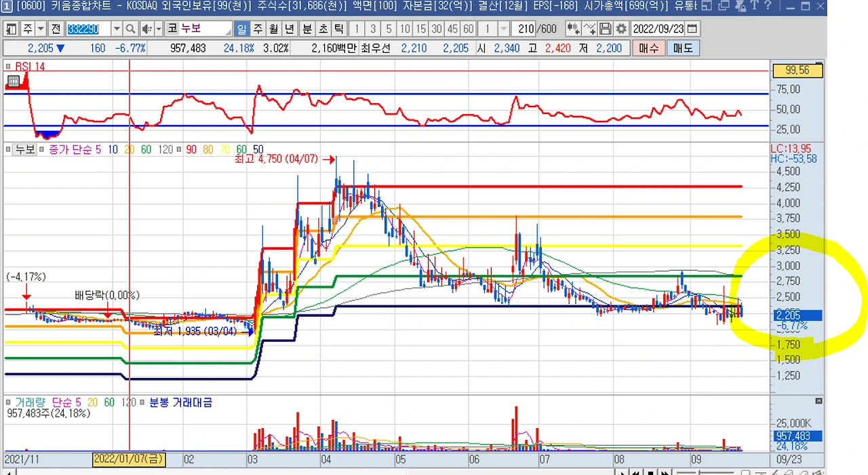
Task: Toggle 분봉 거래대금 legend marker
Action: [x=142, y=402]
